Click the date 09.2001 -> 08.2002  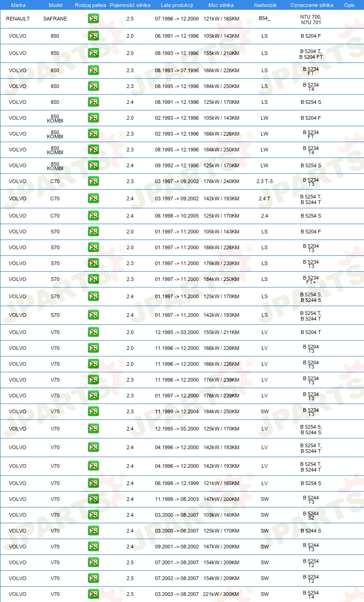click(x=177, y=547)
